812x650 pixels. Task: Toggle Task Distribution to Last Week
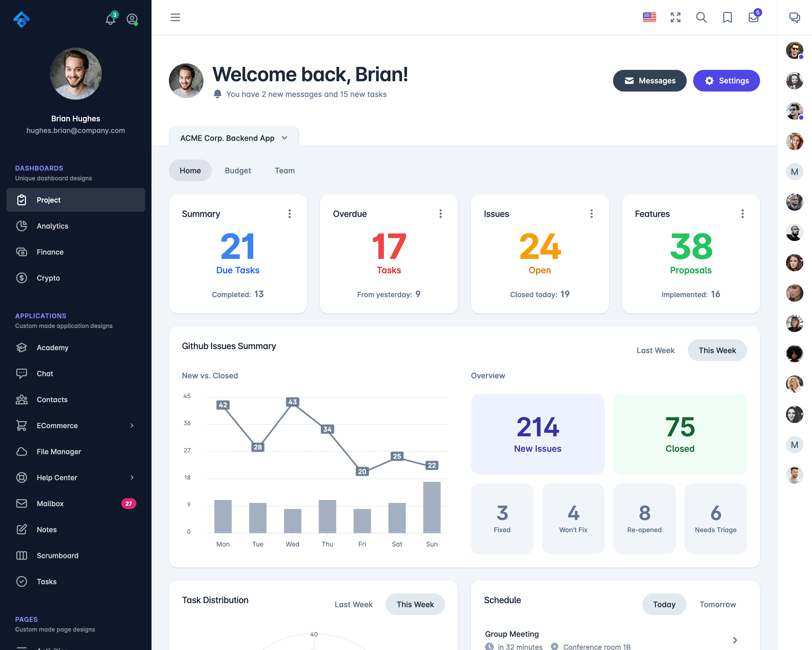pos(355,604)
